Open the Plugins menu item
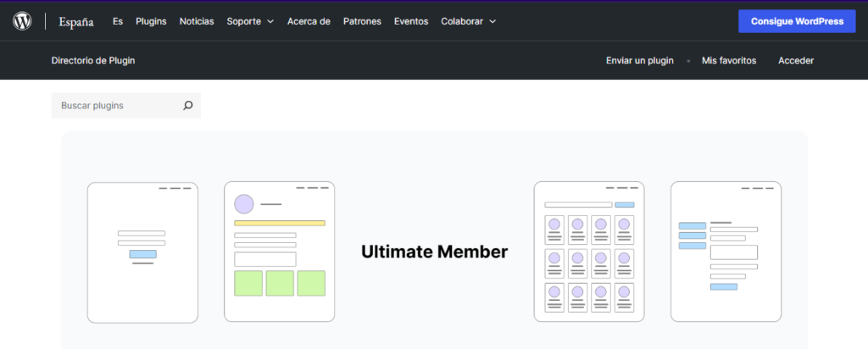Screen dimensions: 868x349 coord(151,21)
